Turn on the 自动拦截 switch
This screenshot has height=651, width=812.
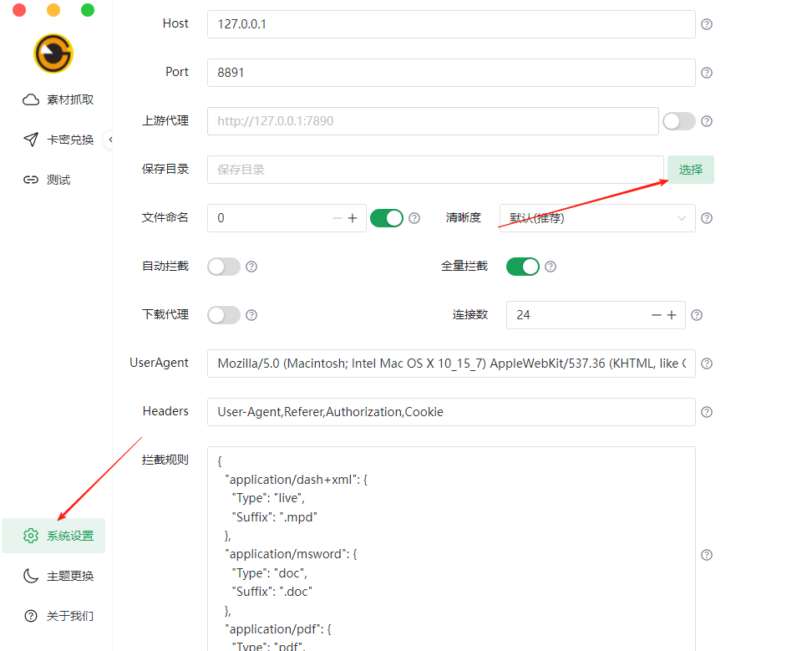tap(223, 267)
